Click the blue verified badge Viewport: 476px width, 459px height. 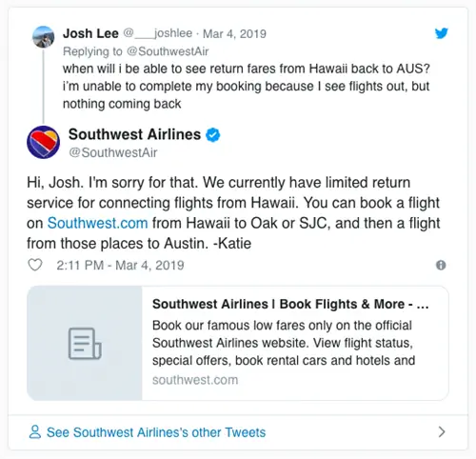[x=213, y=135]
